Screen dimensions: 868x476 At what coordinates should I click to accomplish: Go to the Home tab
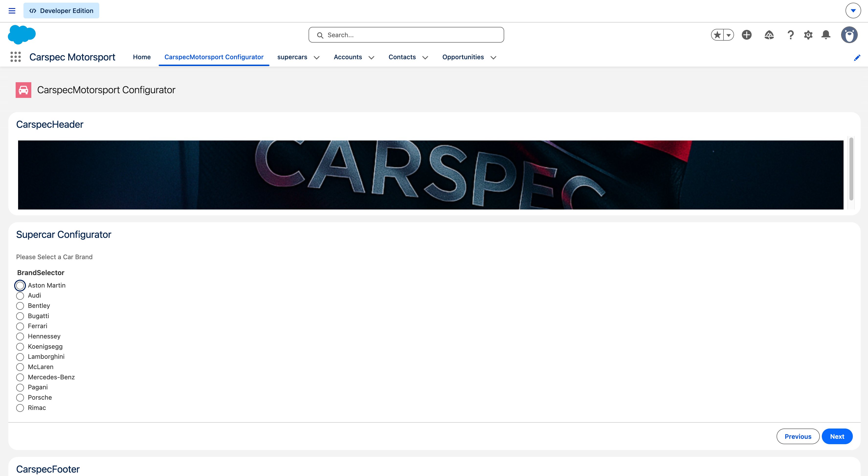[142, 57]
